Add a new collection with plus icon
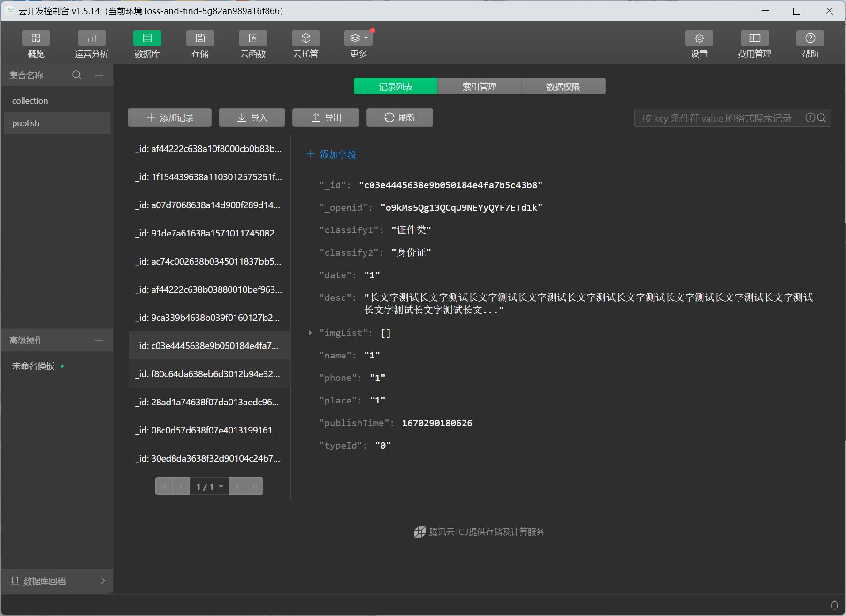Image resolution: width=846 pixels, height=616 pixels. (99, 75)
